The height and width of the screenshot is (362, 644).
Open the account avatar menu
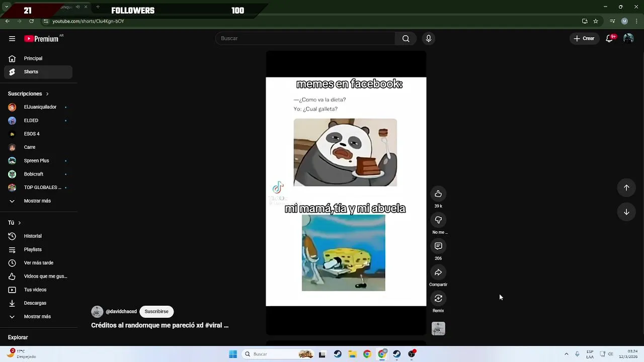coord(628,39)
